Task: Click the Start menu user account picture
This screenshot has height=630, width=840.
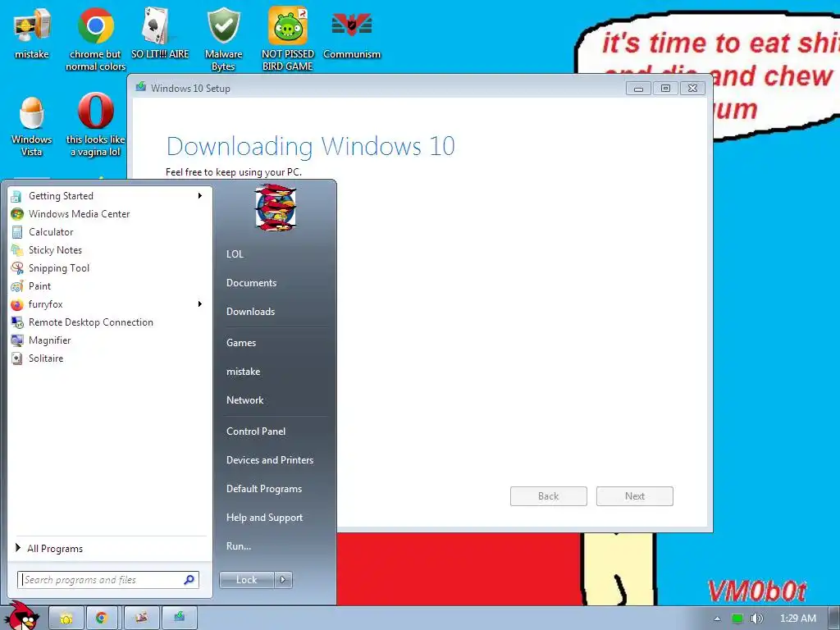Action: (x=276, y=208)
